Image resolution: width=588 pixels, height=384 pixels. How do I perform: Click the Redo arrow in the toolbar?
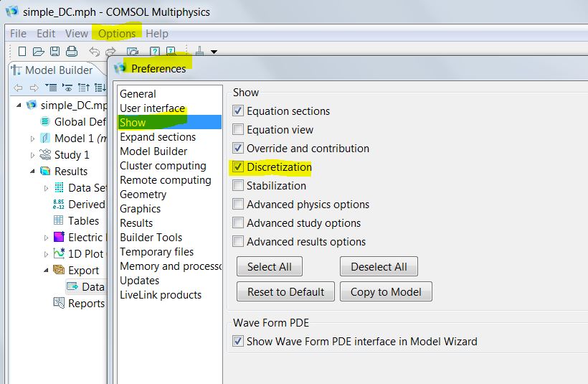[110, 51]
